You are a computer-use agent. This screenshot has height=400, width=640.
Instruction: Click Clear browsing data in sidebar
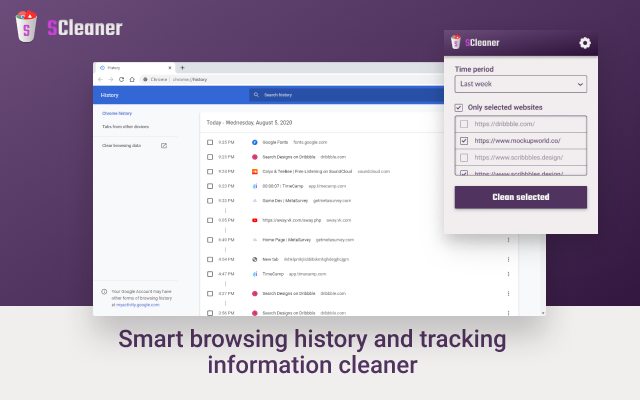pos(121,146)
